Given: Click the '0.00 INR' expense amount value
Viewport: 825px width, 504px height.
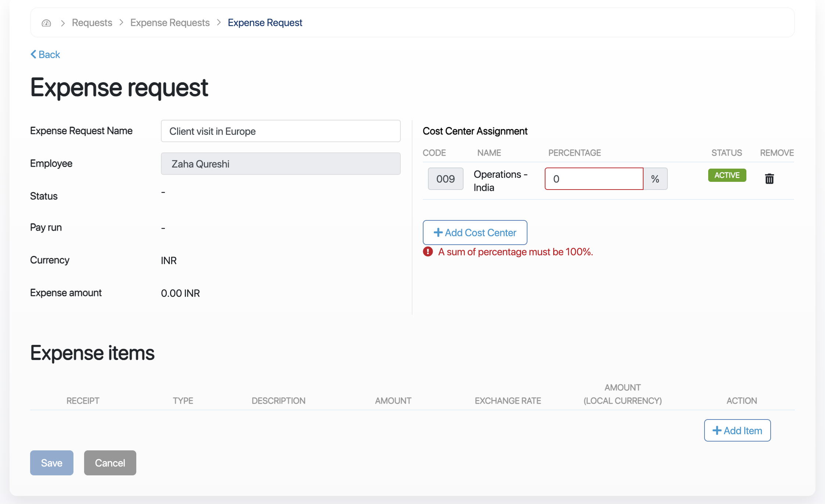Looking at the screenshot, I should click(x=180, y=293).
